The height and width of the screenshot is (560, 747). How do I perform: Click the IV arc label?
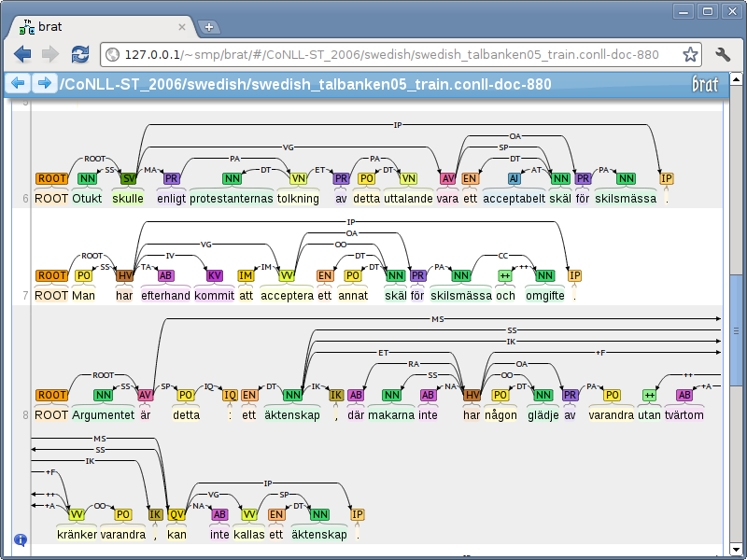tap(170, 256)
